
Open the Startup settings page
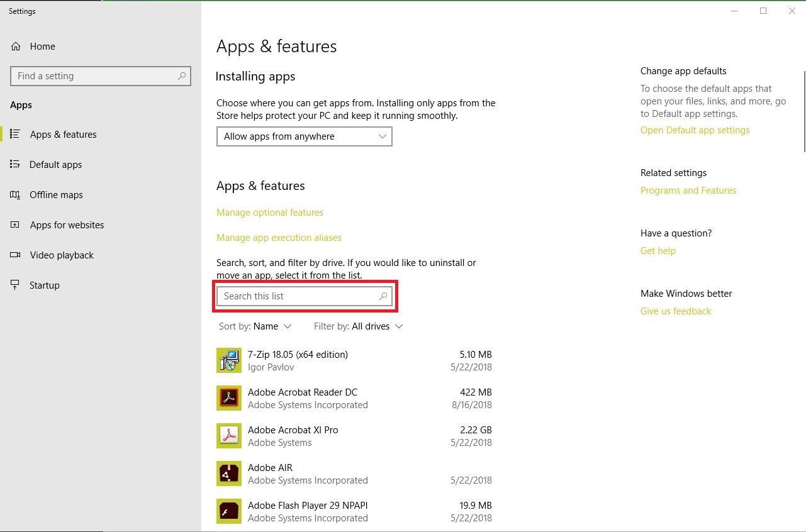click(x=44, y=285)
